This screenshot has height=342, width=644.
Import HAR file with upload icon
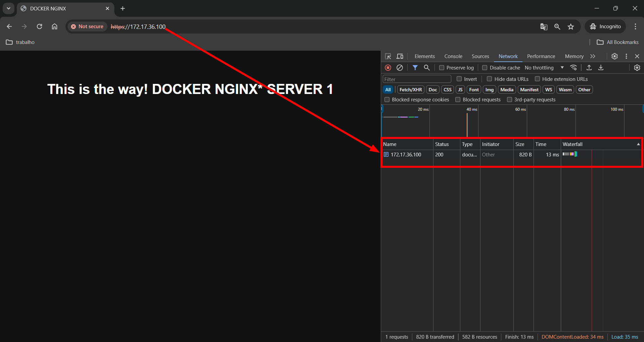pos(589,68)
